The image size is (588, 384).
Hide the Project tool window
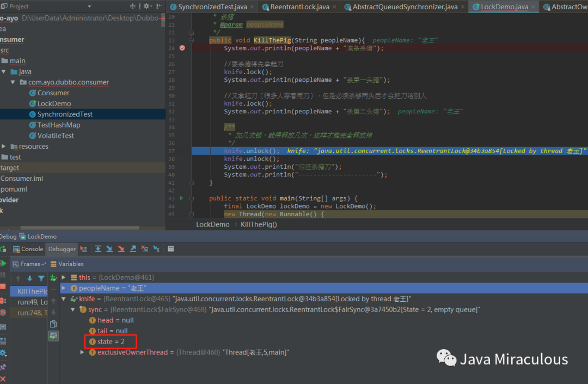159,6
